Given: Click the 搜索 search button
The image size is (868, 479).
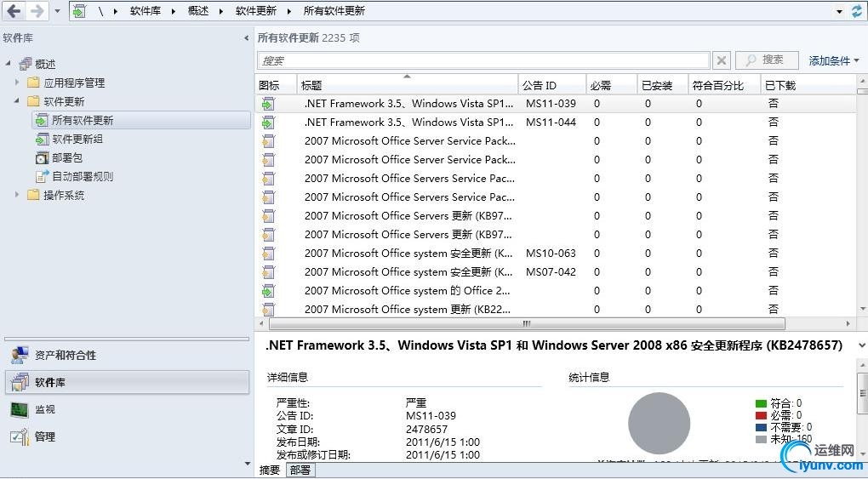Looking at the screenshot, I should [x=767, y=60].
